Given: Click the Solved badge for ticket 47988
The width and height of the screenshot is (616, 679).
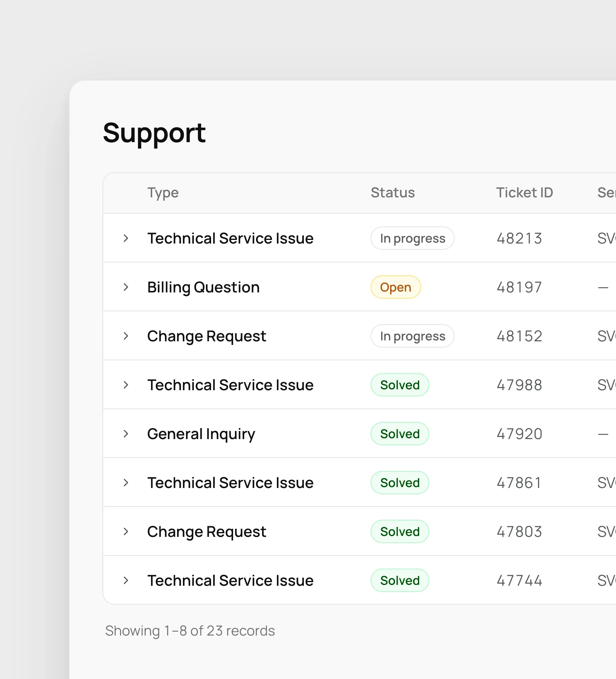Looking at the screenshot, I should (x=400, y=385).
